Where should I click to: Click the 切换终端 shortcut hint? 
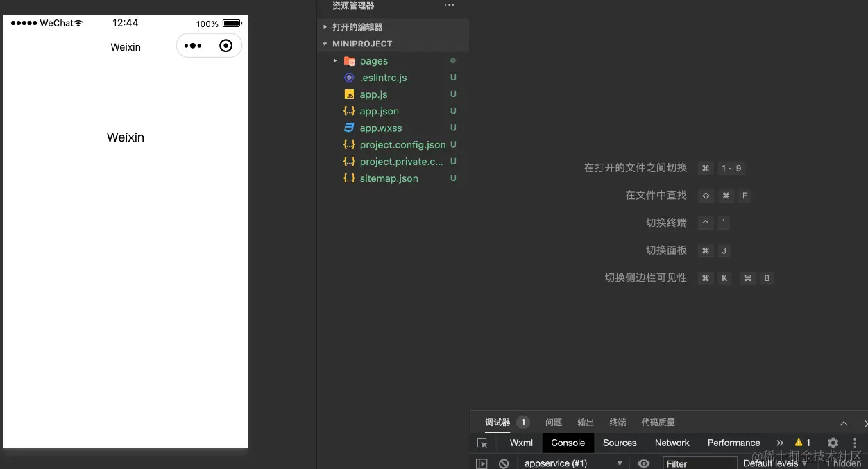pos(666,223)
